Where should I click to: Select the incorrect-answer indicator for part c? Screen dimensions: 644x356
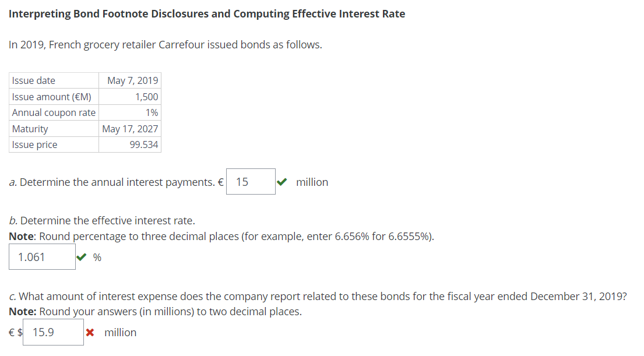tap(92, 332)
